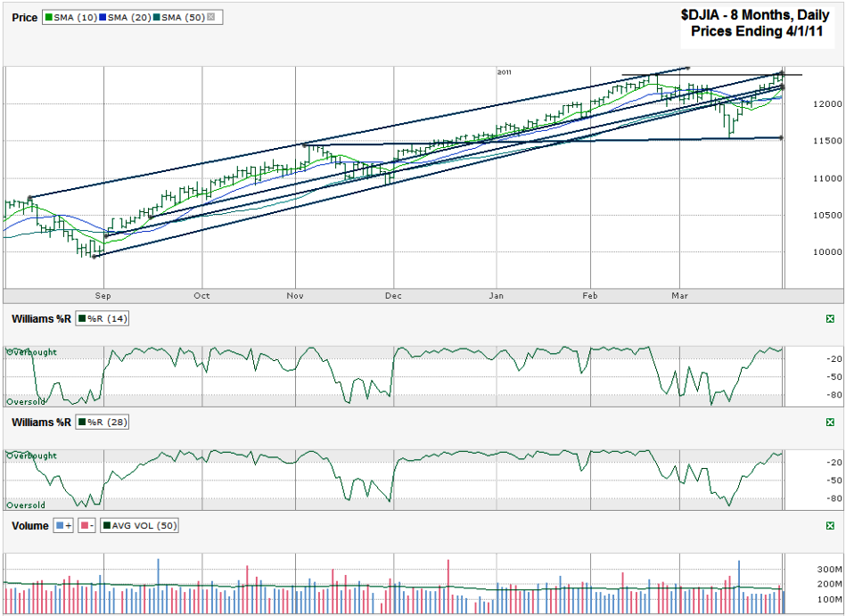Viewport: 846px width, 616px height.
Task: Click the SMA (50) legend text
Action: point(183,17)
